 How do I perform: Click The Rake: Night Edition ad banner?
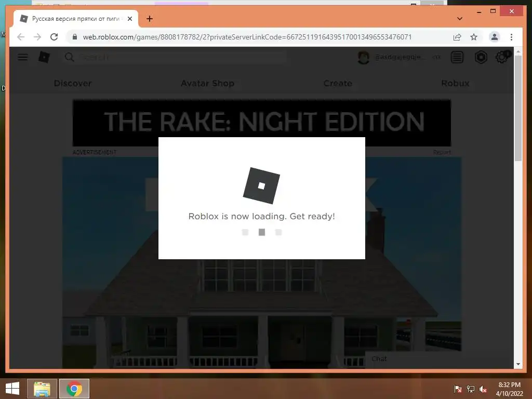click(262, 123)
